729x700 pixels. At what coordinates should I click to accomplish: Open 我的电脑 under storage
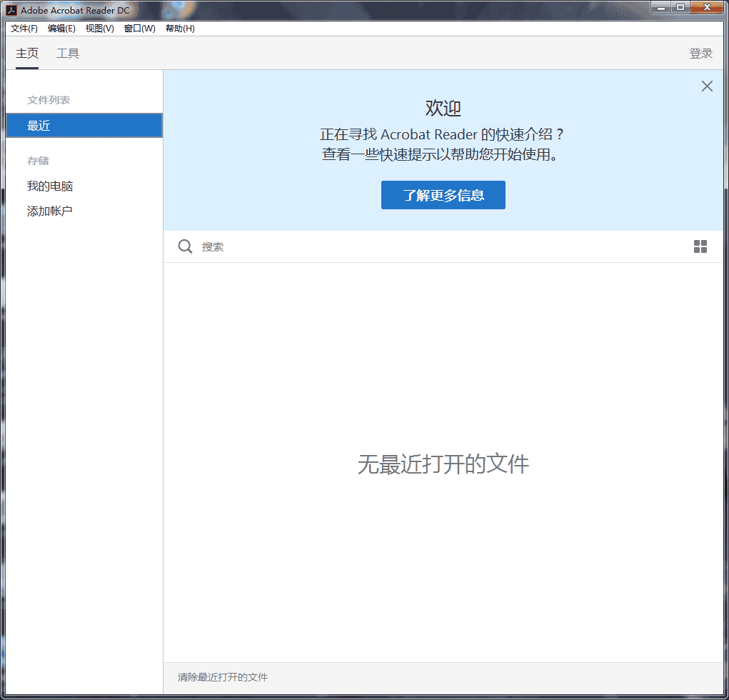tap(50, 186)
